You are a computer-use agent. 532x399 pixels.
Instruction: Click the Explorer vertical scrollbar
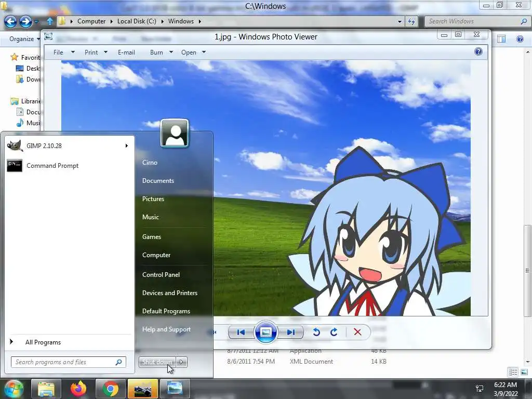click(527, 271)
